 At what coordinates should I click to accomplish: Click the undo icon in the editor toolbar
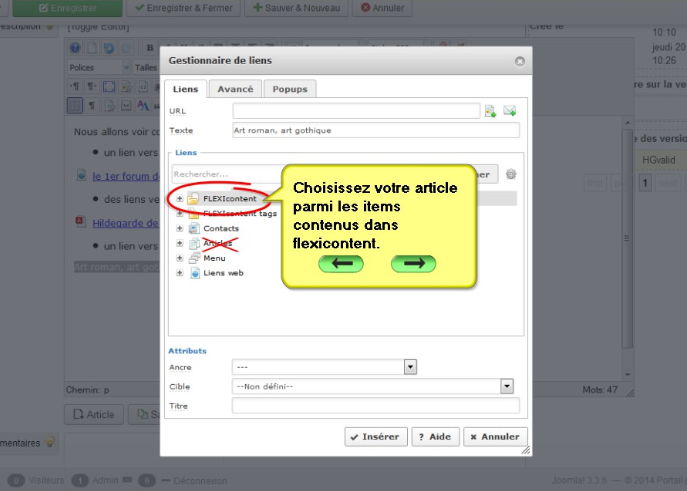tap(109, 48)
